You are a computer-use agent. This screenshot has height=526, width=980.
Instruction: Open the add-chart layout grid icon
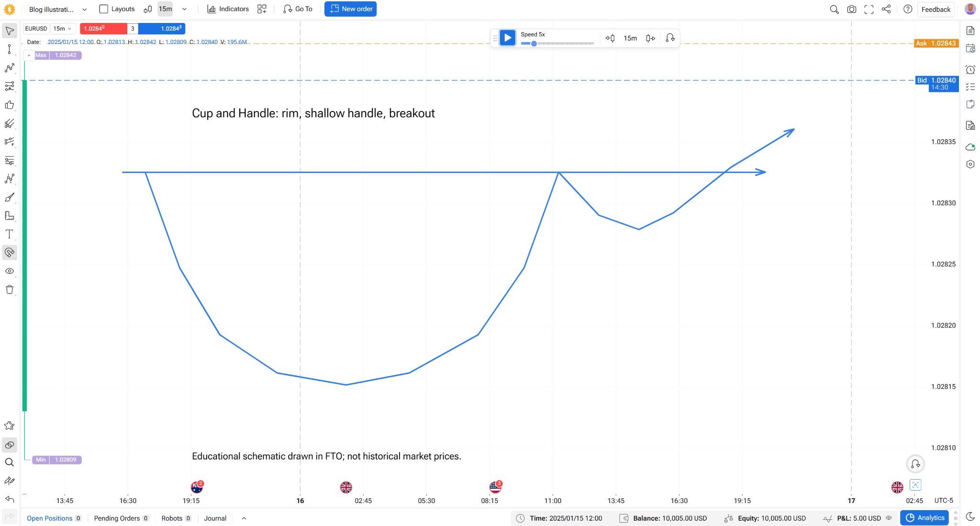(x=262, y=9)
